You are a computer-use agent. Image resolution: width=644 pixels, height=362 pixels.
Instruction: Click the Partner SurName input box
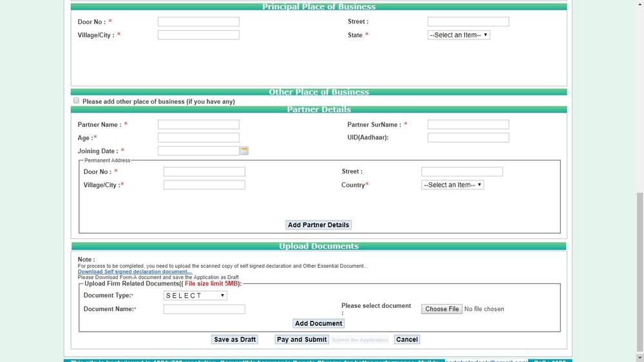468,124
